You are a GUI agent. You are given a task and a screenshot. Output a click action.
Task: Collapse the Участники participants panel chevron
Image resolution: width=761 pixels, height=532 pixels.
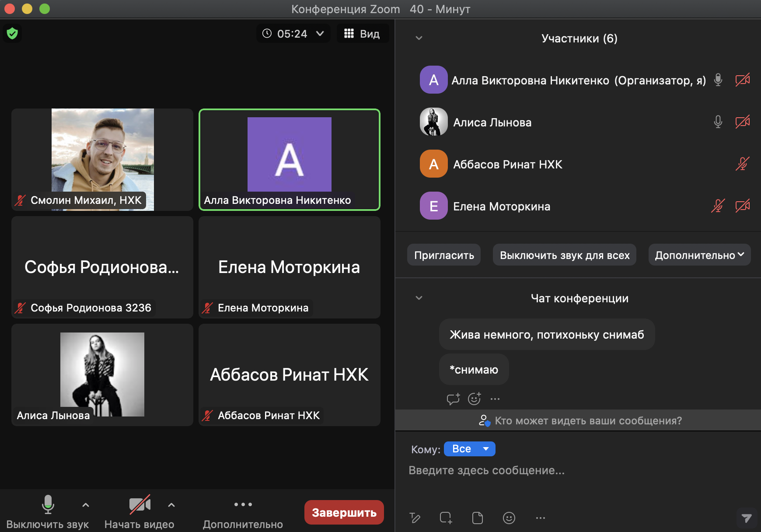(419, 38)
